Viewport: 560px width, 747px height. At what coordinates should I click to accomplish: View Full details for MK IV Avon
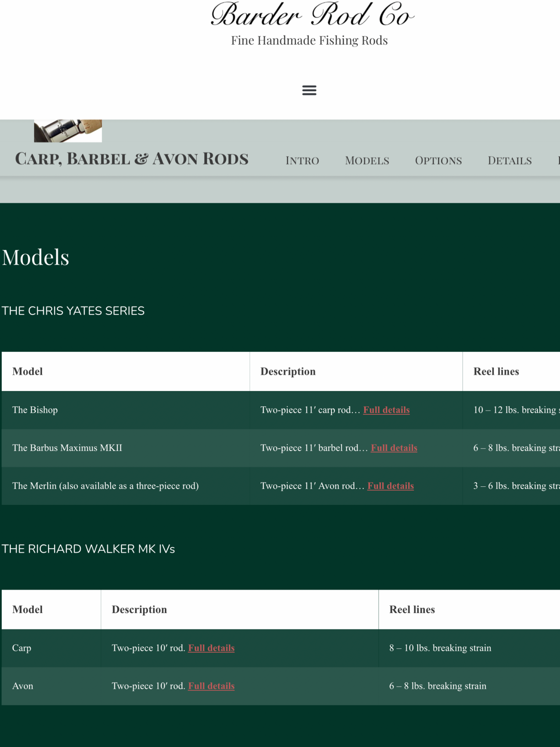click(211, 686)
